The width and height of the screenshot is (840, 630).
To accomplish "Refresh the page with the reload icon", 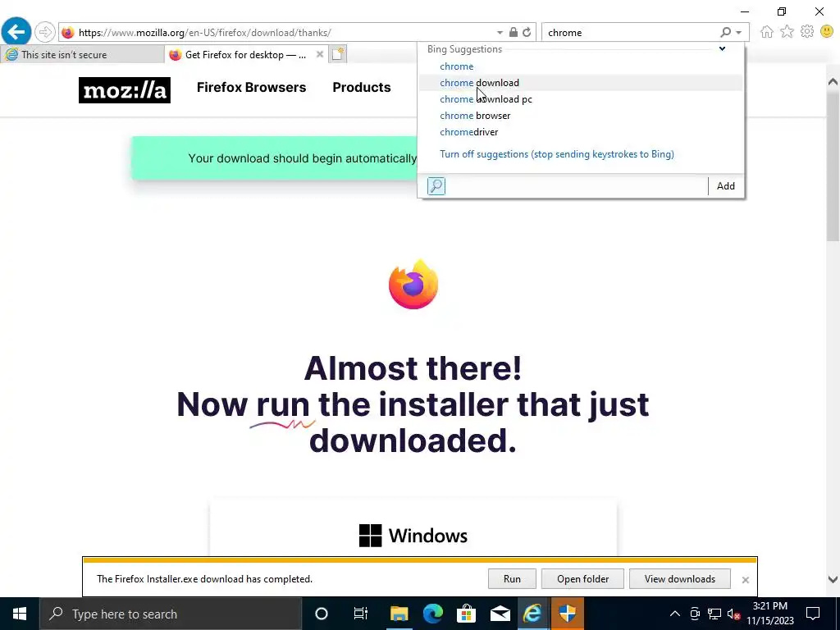I will pos(527,32).
